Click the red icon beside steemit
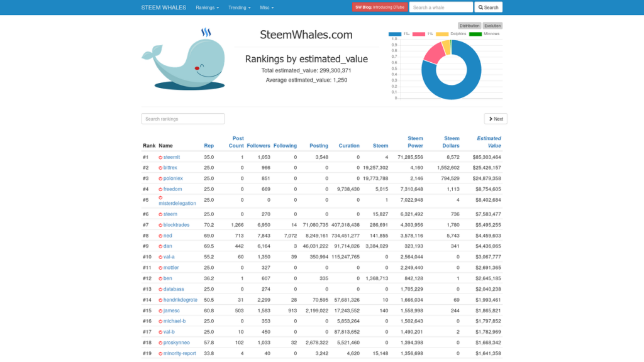Viewport: 644px width, 362px height. pos(160,158)
